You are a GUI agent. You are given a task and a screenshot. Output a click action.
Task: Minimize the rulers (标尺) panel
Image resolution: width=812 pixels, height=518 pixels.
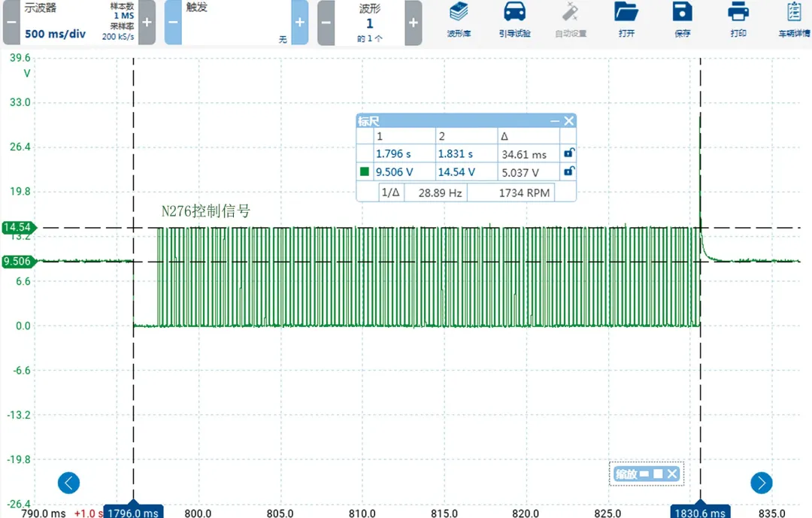[x=555, y=121]
